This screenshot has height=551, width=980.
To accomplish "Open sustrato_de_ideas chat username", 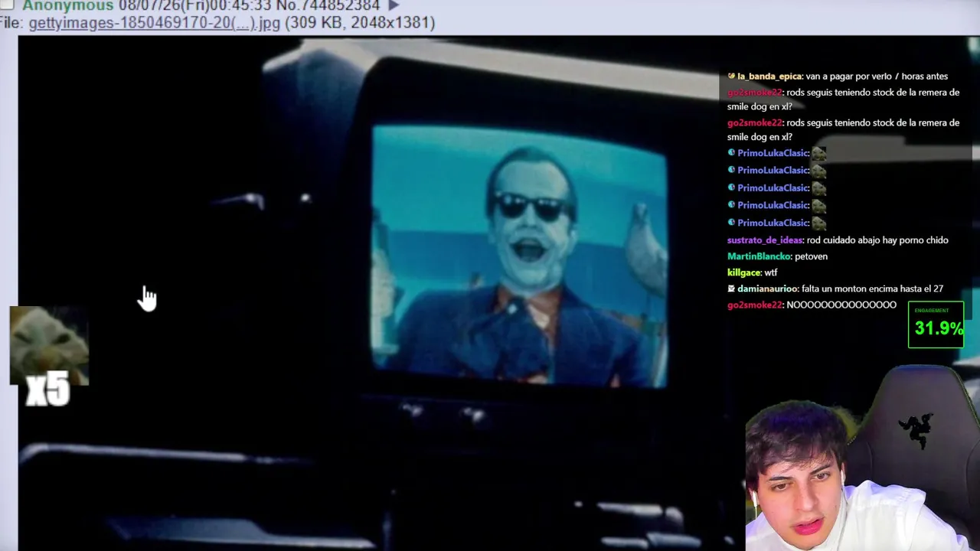I will click(764, 240).
